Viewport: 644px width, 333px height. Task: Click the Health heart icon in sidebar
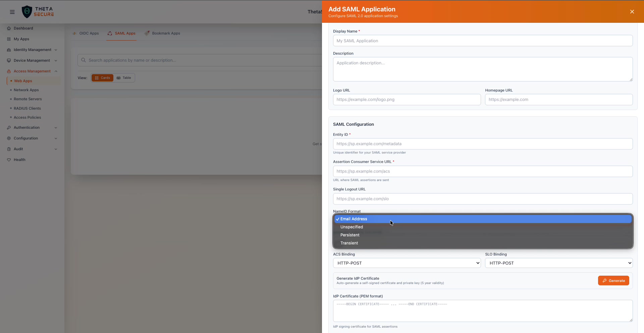(x=9, y=160)
